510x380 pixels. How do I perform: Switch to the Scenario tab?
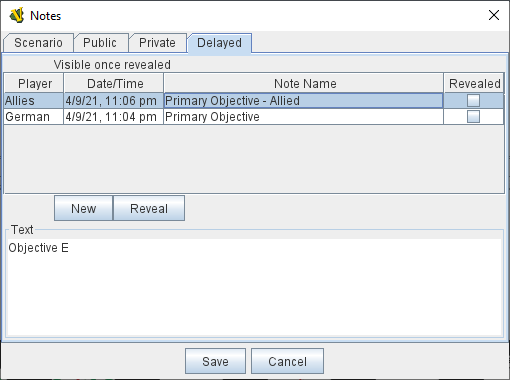(38, 43)
